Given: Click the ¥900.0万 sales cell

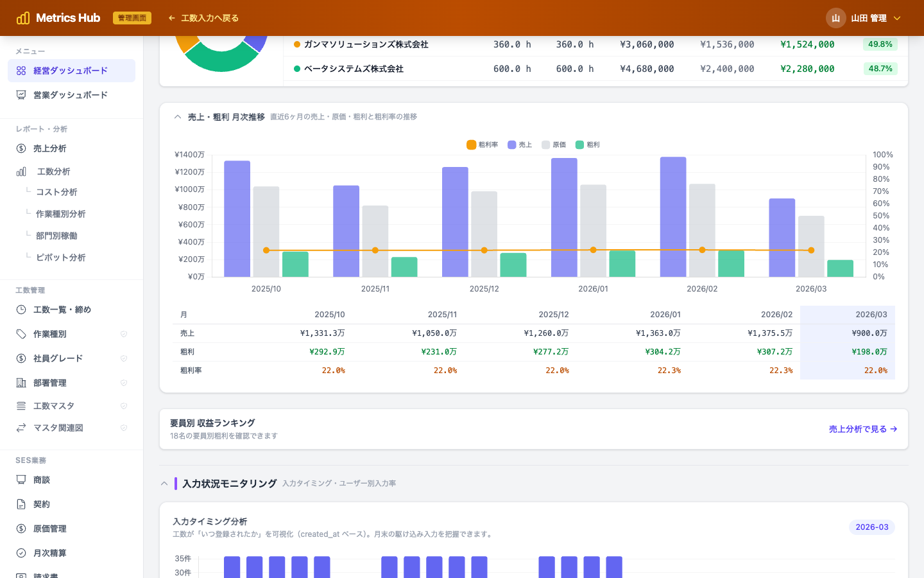Looking at the screenshot, I should click(869, 333).
